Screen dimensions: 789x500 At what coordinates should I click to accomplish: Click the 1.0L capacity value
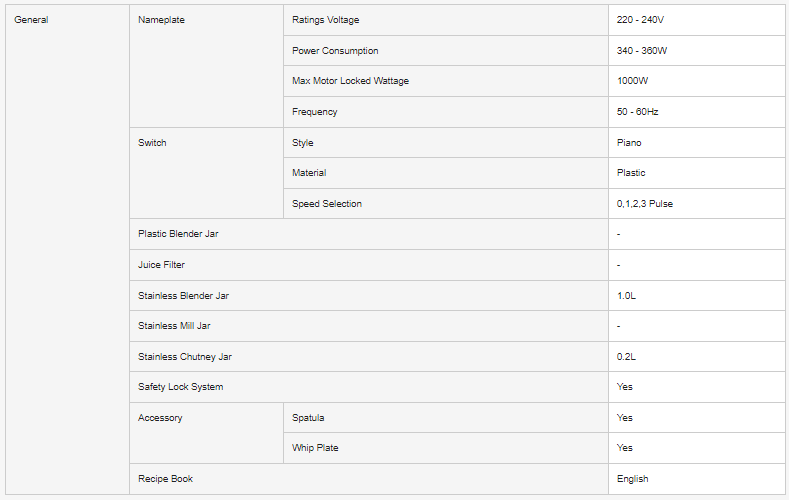[x=627, y=296]
